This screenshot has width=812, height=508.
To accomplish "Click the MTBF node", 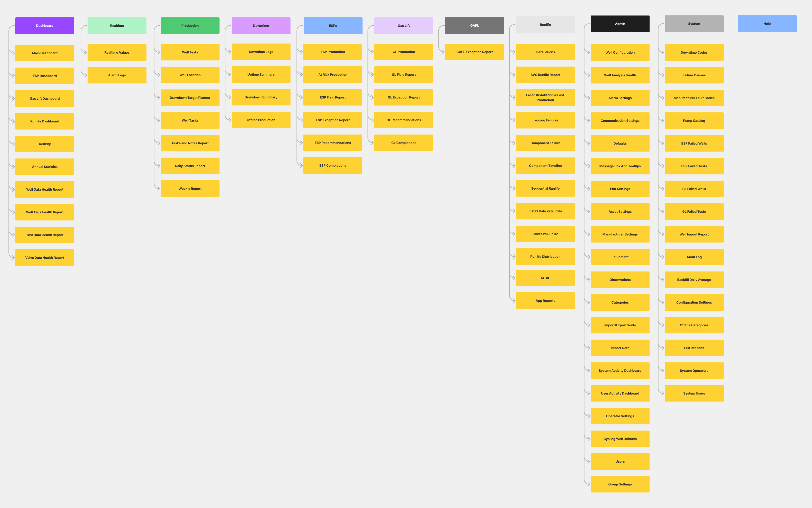I will point(545,278).
